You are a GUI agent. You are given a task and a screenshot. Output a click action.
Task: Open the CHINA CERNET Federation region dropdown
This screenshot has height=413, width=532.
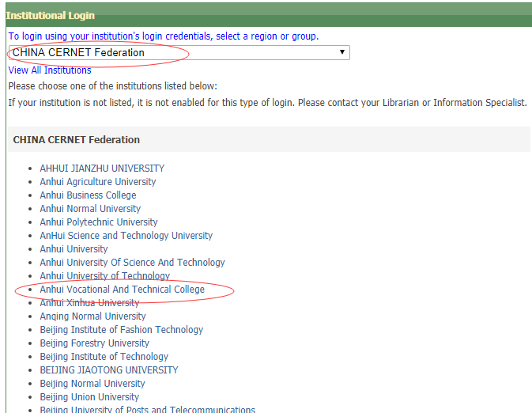pos(179,53)
